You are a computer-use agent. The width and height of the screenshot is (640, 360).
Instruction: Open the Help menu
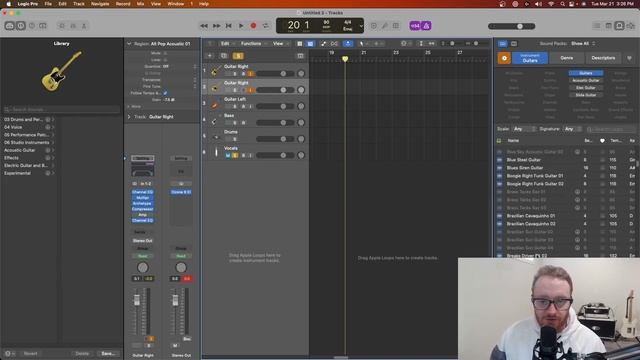tap(204, 4)
